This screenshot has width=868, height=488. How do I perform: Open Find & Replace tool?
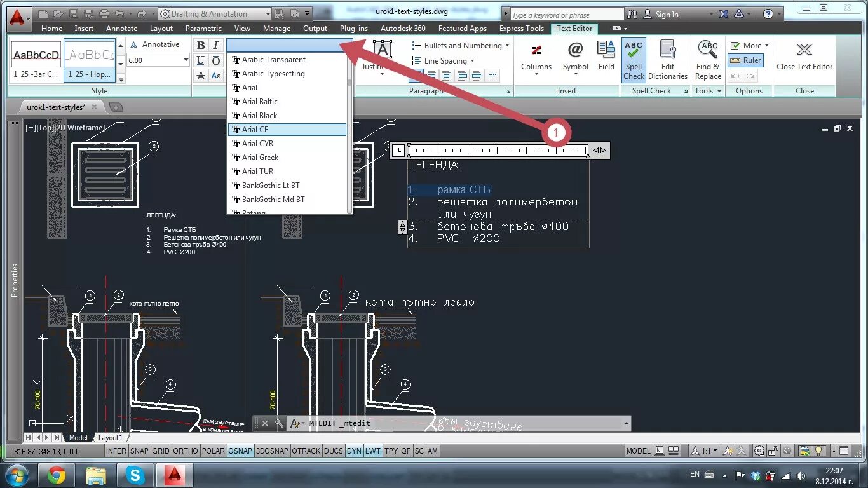click(x=708, y=60)
